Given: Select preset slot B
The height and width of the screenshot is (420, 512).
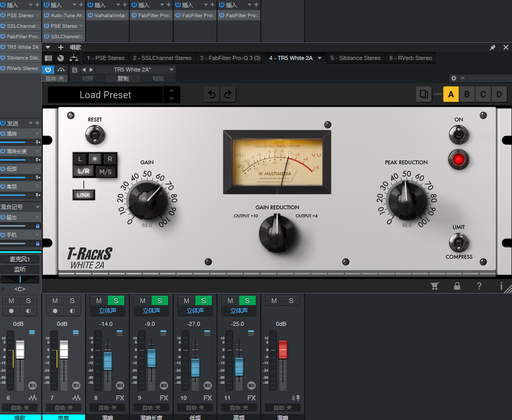Looking at the screenshot, I should [467, 94].
